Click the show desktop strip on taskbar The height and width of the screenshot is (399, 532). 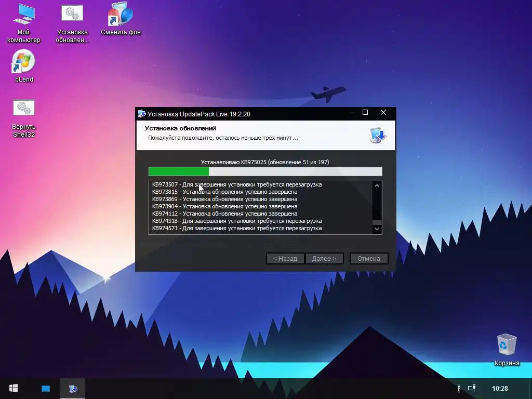coord(530,389)
